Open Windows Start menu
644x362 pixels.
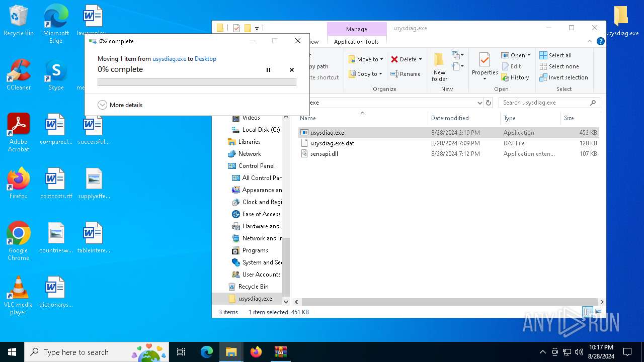(x=12, y=352)
